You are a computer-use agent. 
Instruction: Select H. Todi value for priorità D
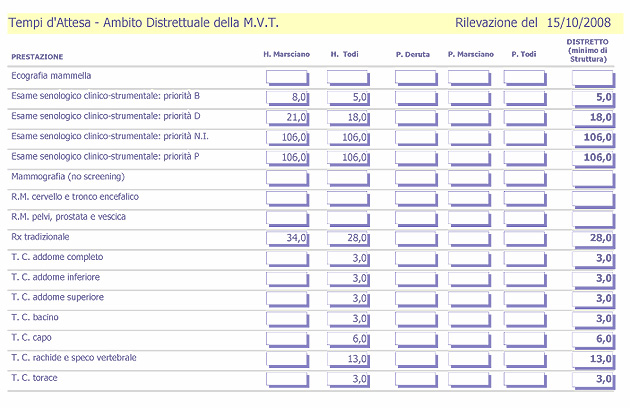tap(348, 117)
